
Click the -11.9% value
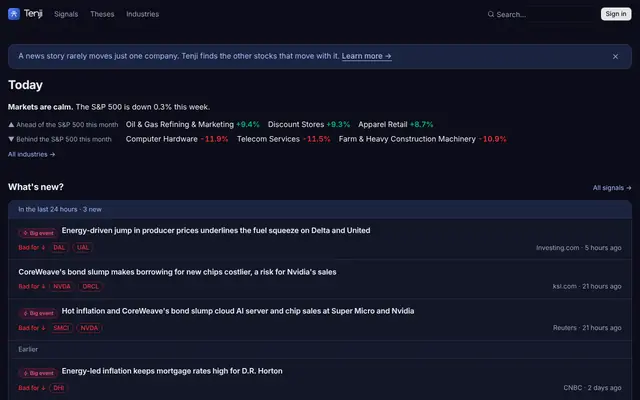click(x=214, y=139)
